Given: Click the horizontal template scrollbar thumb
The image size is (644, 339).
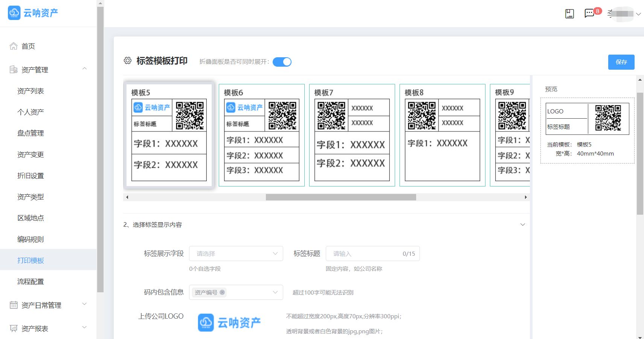Looking at the screenshot, I should click(341, 197).
